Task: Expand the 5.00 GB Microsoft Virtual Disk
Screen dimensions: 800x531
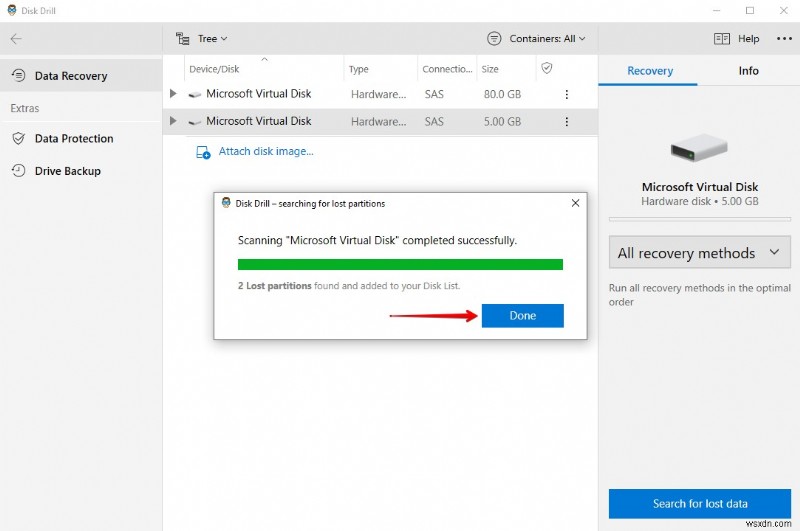Action: pos(173,121)
